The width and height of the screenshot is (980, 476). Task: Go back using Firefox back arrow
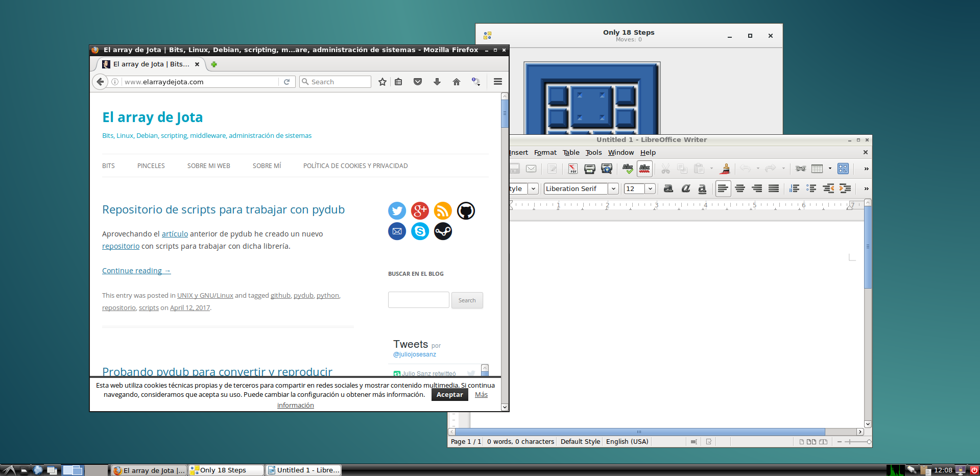coord(100,82)
